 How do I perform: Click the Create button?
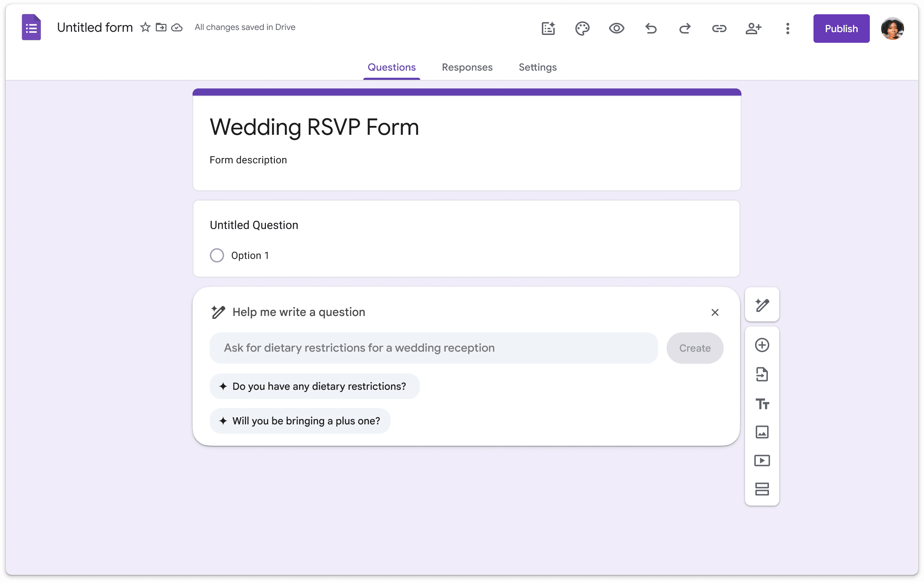(694, 348)
